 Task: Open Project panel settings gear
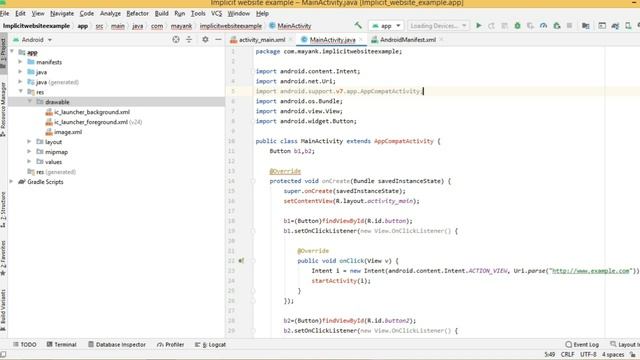[x=205, y=40]
